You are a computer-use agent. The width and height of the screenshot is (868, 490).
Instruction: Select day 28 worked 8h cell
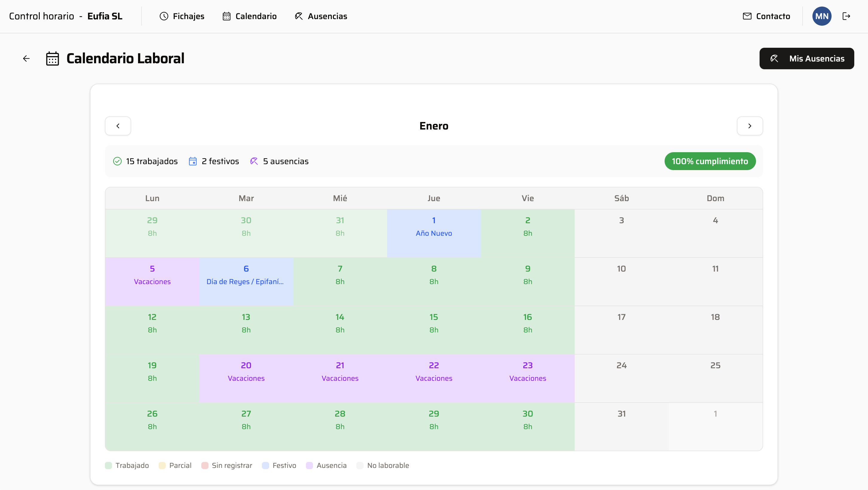(340, 426)
